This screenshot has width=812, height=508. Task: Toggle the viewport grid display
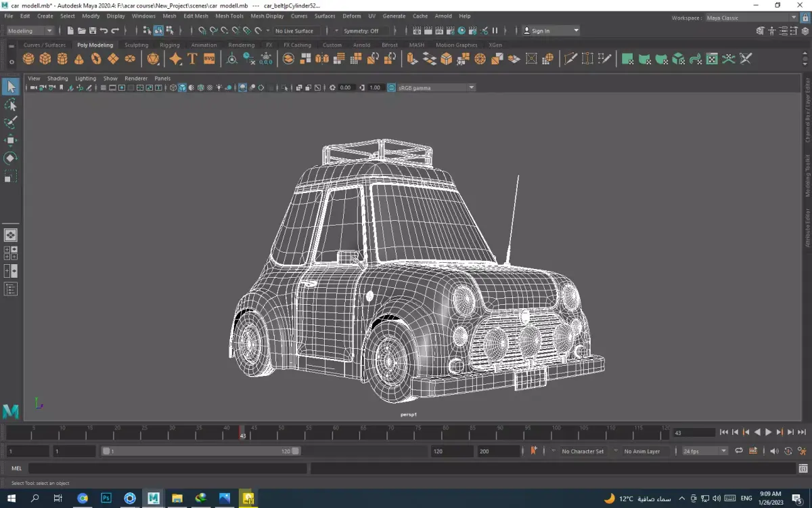coord(104,88)
